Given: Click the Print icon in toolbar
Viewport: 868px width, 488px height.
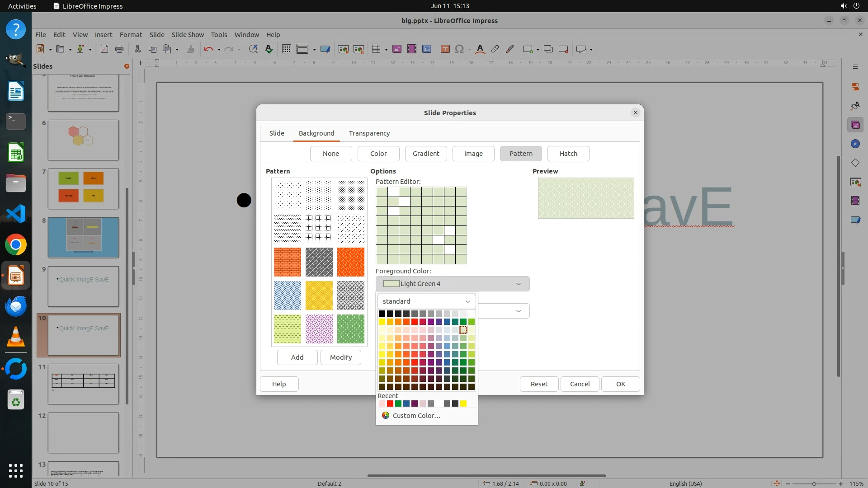Looking at the screenshot, I should pyautogui.click(x=119, y=49).
